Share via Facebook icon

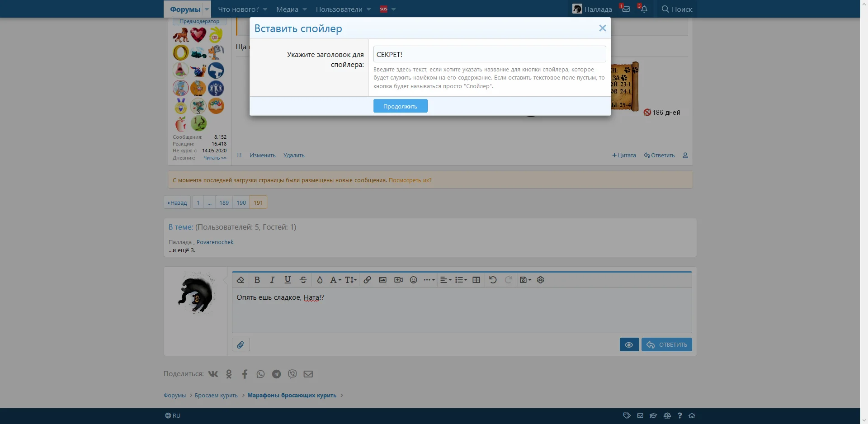coord(245,374)
